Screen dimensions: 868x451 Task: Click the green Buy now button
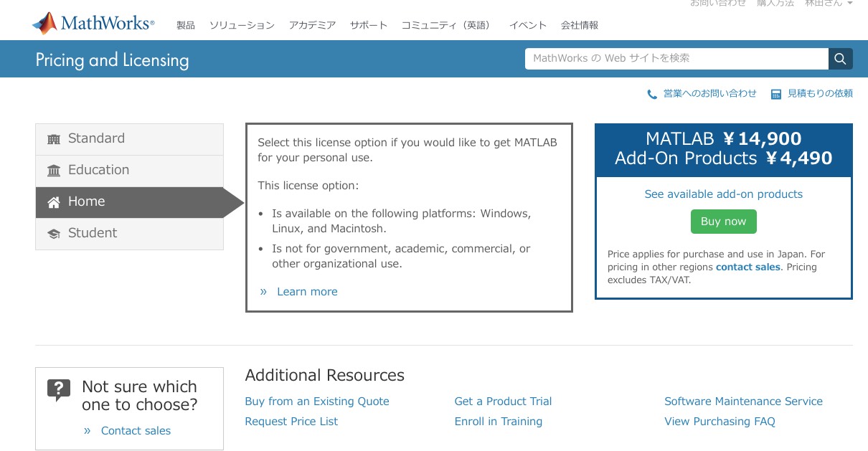click(x=723, y=222)
